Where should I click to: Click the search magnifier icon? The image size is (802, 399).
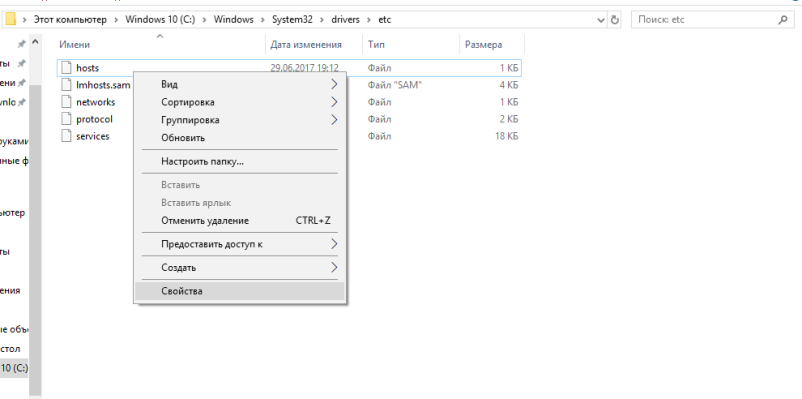(783, 20)
